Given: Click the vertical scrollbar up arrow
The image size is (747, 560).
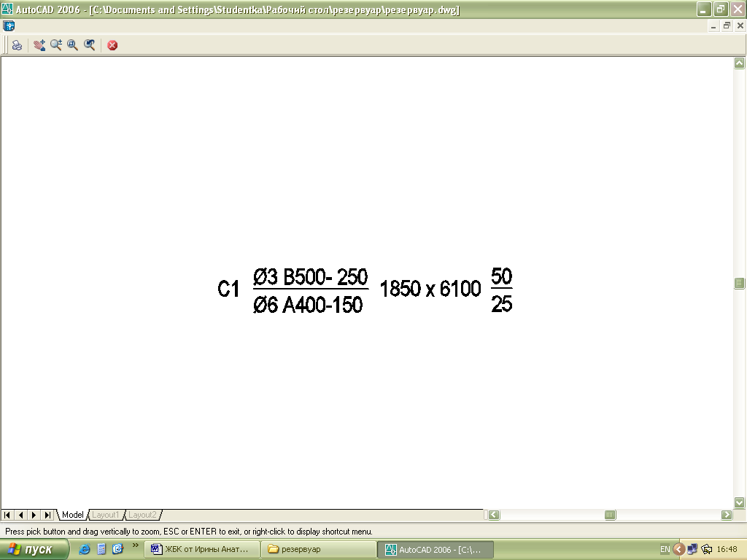Looking at the screenshot, I should tap(740, 63).
